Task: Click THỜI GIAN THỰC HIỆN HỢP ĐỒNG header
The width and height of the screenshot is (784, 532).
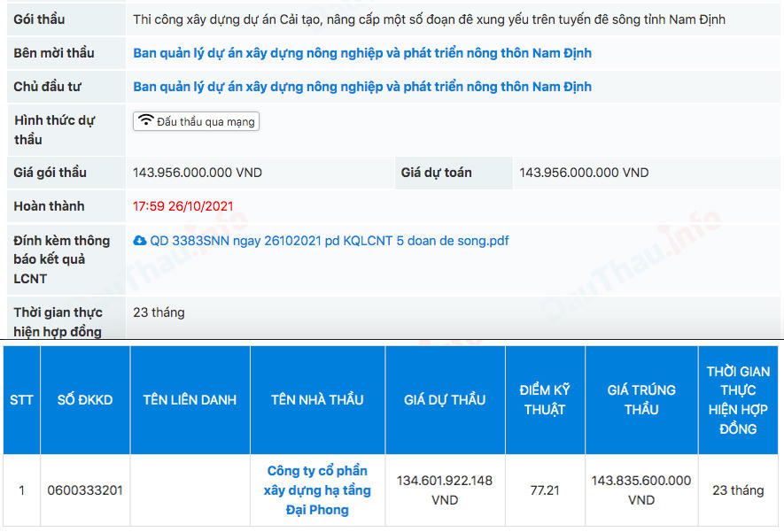Action: click(x=738, y=399)
